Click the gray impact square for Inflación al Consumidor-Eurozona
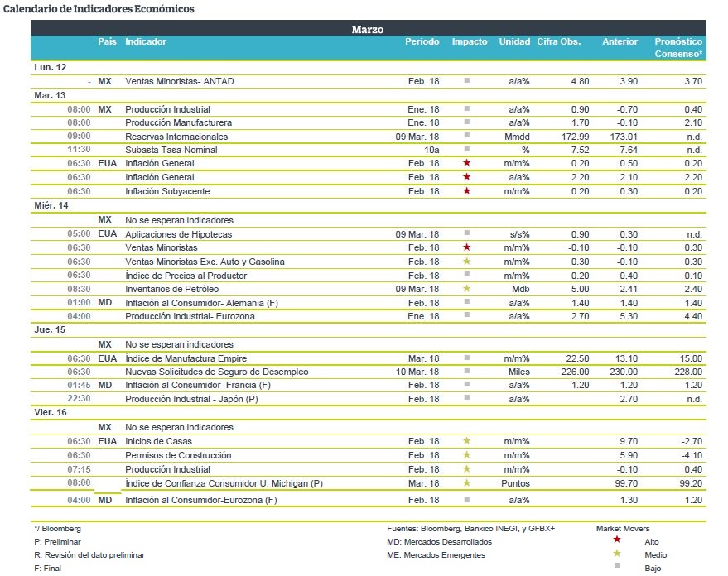 pos(466,499)
